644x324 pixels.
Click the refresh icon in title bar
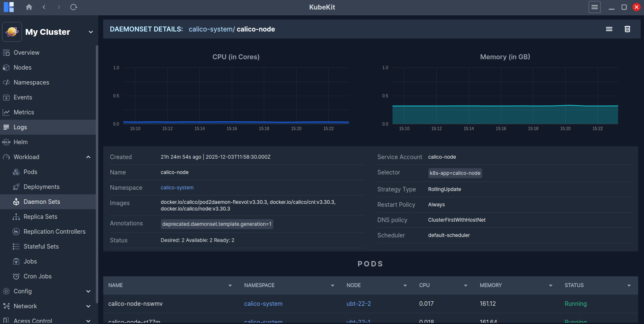pos(73,7)
